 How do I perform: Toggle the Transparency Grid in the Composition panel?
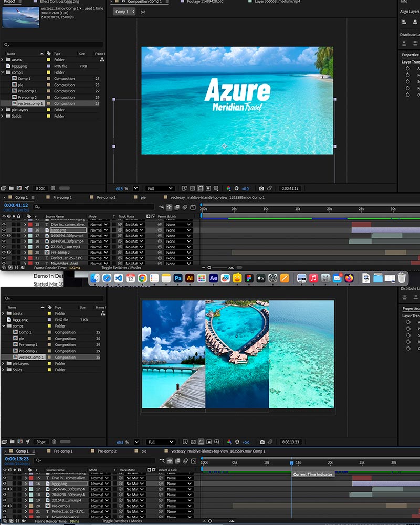pyautogui.click(x=193, y=187)
